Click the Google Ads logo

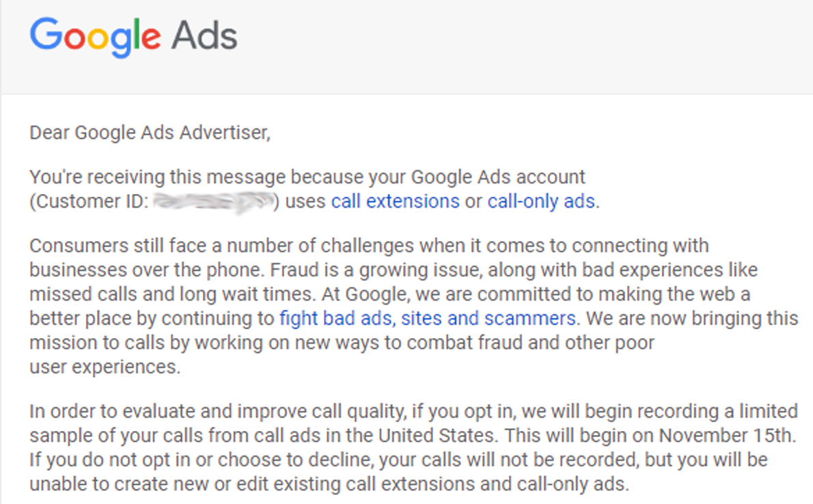pyautogui.click(x=133, y=38)
